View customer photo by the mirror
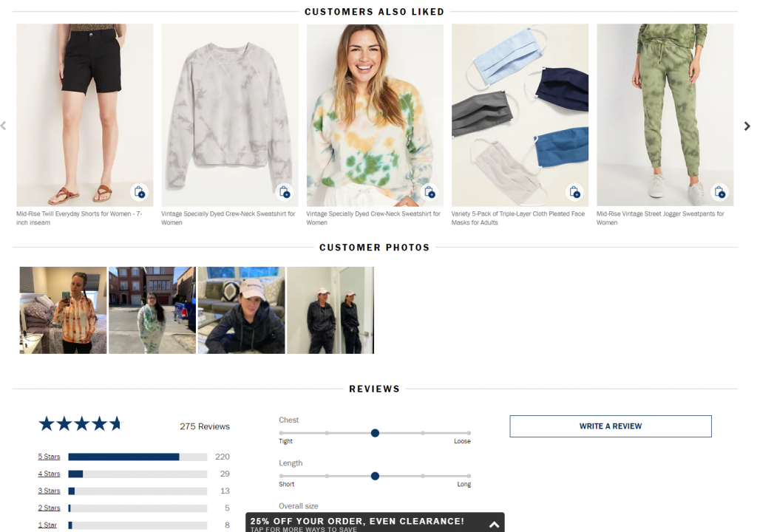The image size is (757, 532). [330, 310]
